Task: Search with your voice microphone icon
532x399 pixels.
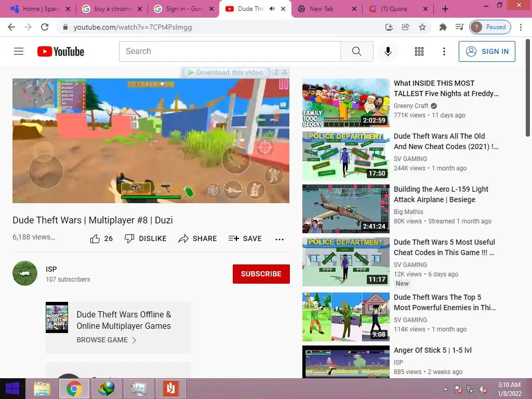Action: click(x=388, y=51)
